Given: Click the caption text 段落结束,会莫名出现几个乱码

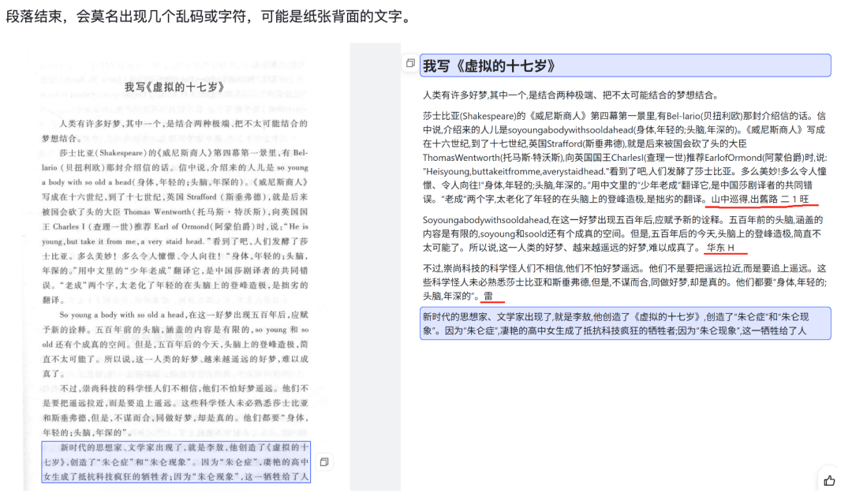Looking at the screenshot, I should click(x=209, y=17).
